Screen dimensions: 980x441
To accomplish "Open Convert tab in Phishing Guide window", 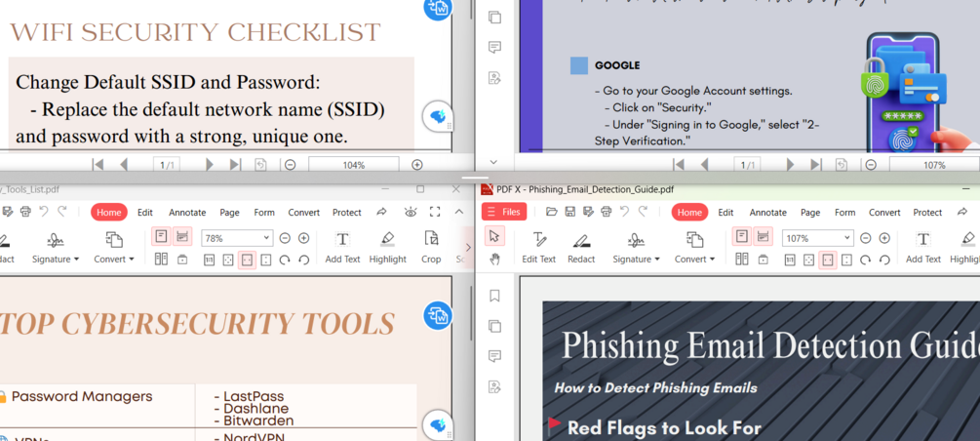I will (884, 213).
